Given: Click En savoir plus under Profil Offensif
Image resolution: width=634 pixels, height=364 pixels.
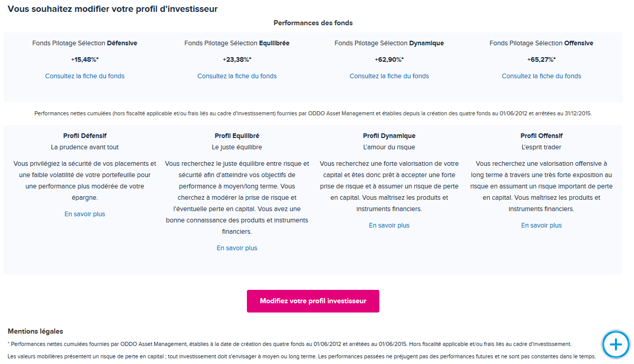Looking at the screenshot, I should click(x=541, y=226).
